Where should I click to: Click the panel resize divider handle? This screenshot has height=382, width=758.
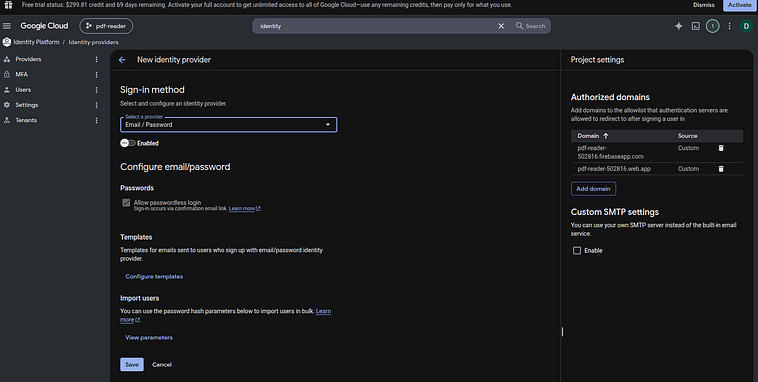(x=562, y=332)
